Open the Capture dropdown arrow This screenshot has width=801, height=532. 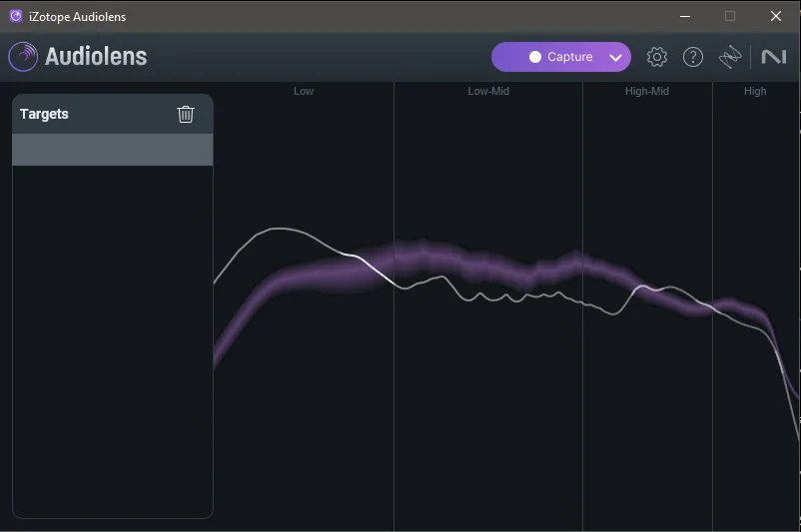(x=616, y=57)
